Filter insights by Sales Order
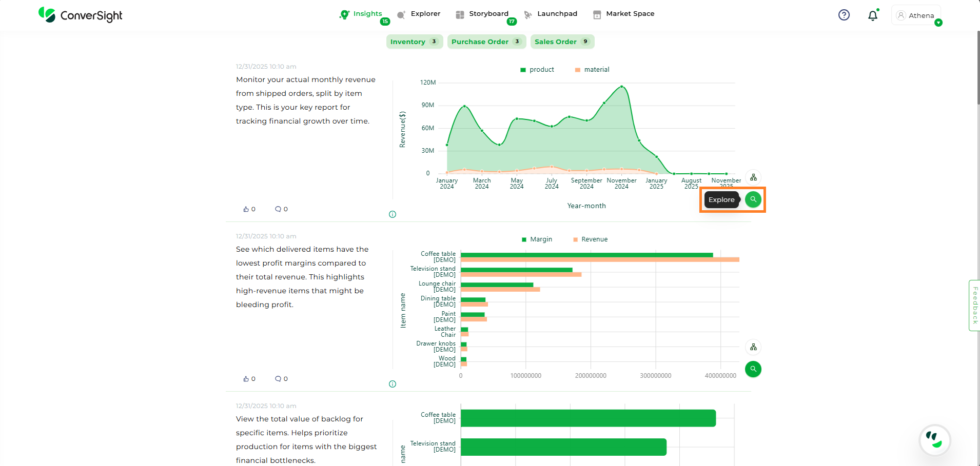The height and width of the screenshot is (466, 980). coord(562,42)
